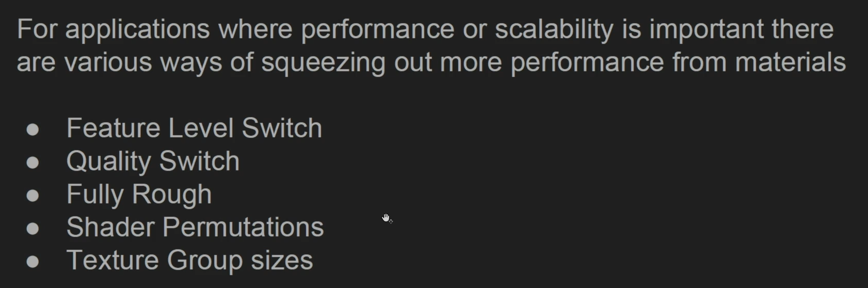This screenshot has width=868, height=288.
Task: Click the word "various" in the paragraph
Action: tap(108, 62)
